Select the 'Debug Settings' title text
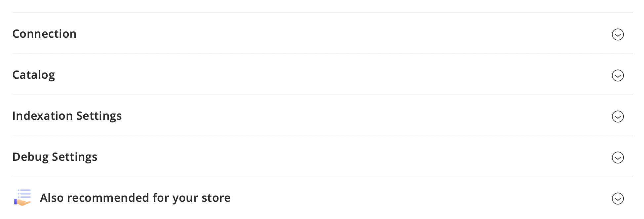 point(55,157)
